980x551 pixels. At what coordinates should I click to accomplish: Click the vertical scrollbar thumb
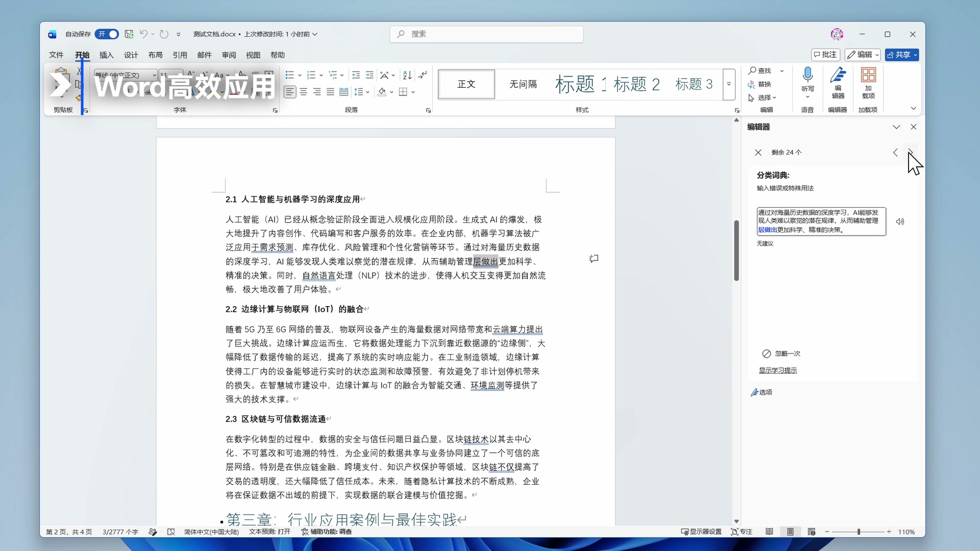point(737,251)
